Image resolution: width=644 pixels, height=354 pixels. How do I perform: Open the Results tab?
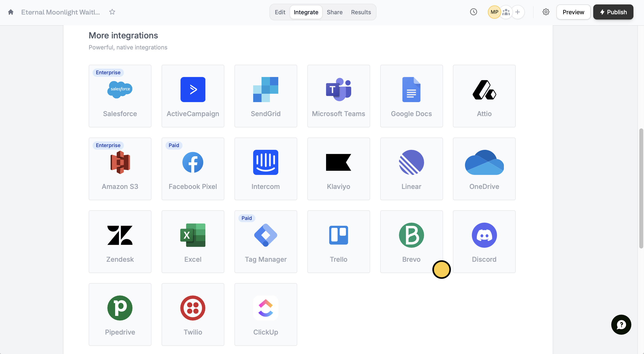[361, 12]
